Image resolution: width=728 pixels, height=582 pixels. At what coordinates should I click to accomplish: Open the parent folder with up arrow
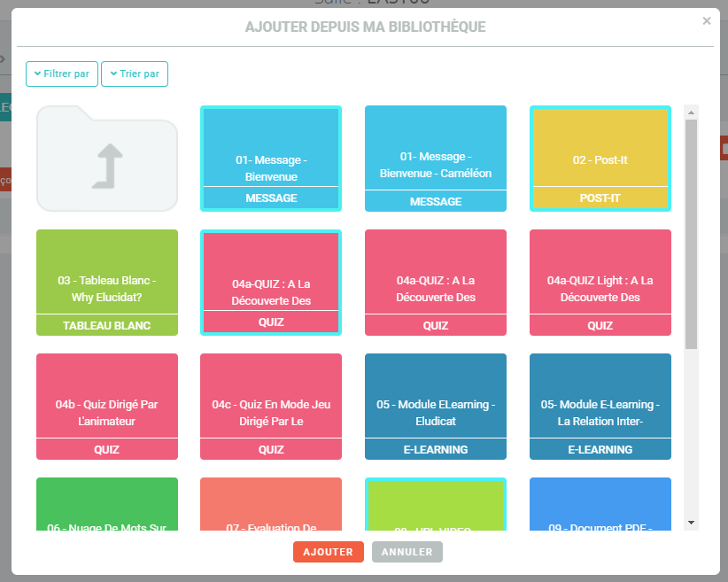107,159
